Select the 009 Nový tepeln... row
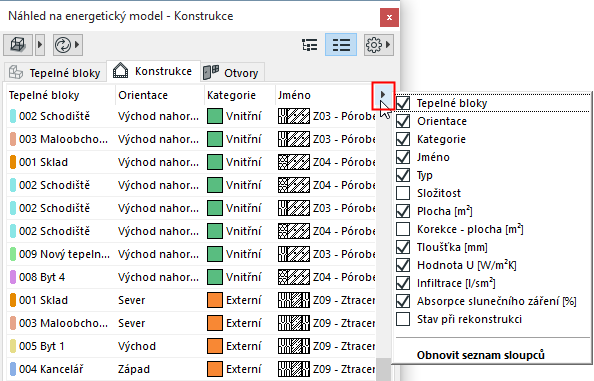 click(x=191, y=254)
